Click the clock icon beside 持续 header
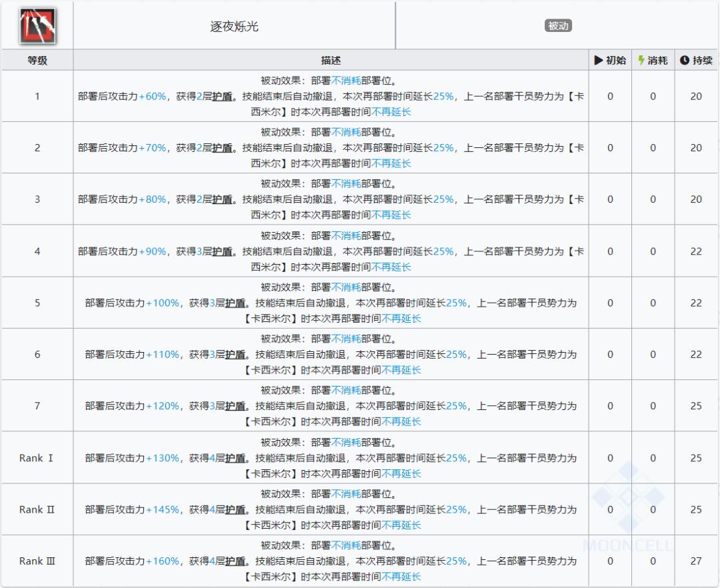Viewport: 720px width, 588px height. pyautogui.click(x=683, y=59)
